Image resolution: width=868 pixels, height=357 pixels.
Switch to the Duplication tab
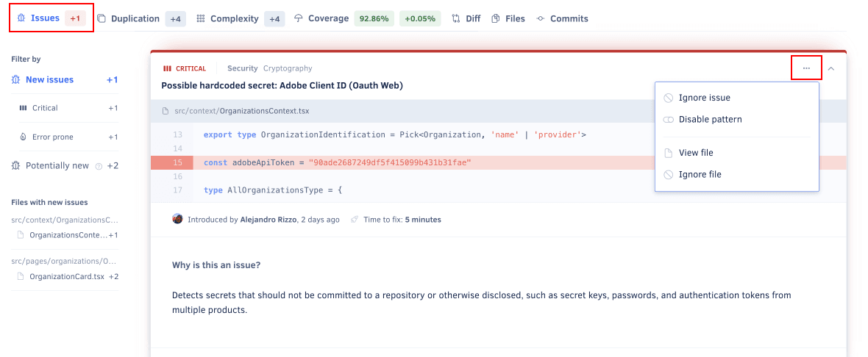tap(135, 18)
